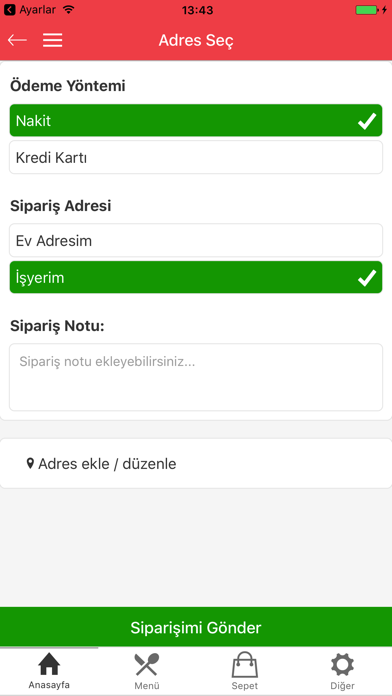
Task: Switch to the Menü tab label
Action: [x=147, y=686]
